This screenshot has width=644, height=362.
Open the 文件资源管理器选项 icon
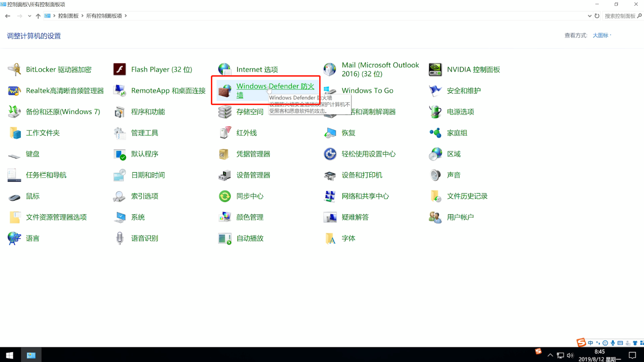point(15,218)
